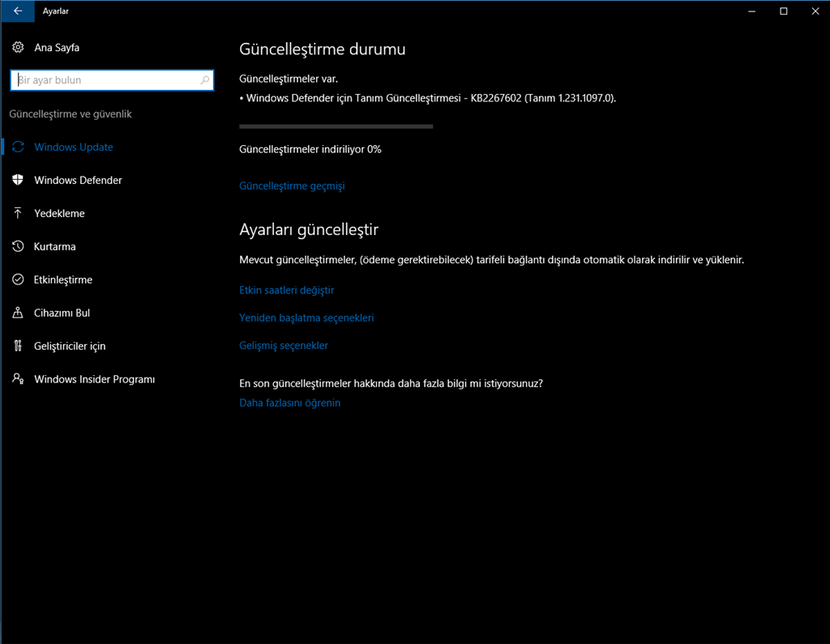Viewport: 830px width, 644px height.
Task: Click the Windows Insider Programı person icon
Action: click(x=18, y=379)
